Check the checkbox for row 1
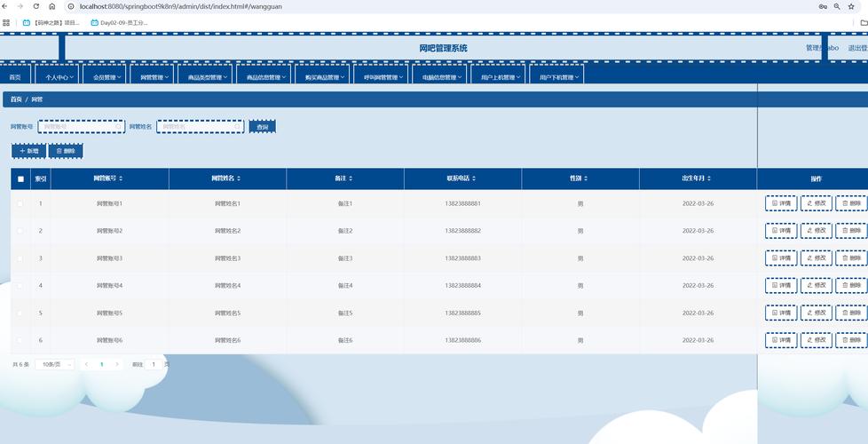The width and height of the screenshot is (868, 444). (x=20, y=204)
